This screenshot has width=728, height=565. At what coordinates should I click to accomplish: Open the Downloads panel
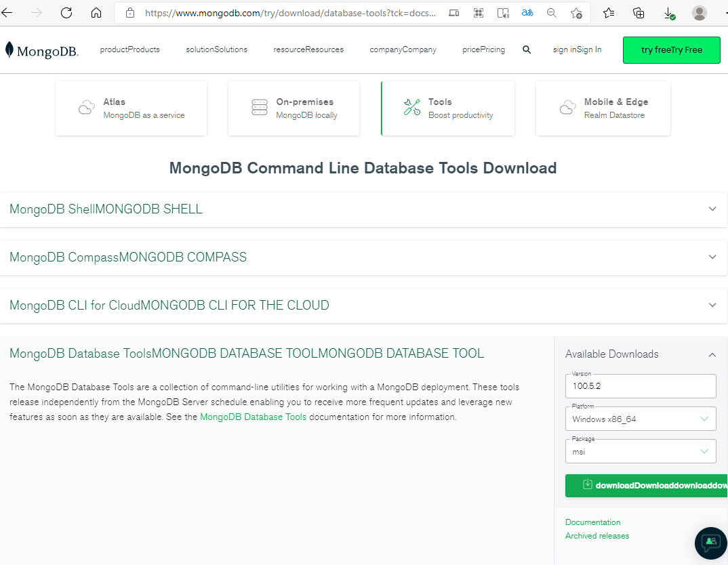coord(669,13)
